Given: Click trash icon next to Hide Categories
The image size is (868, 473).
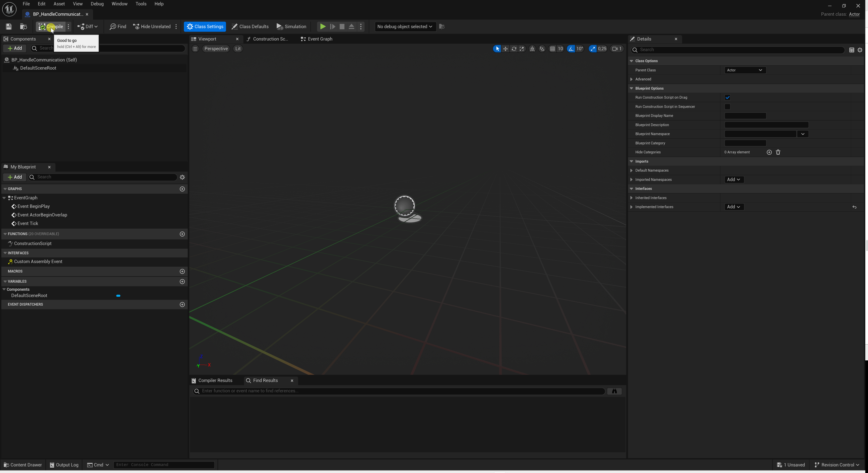Looking at the screenshot, I should click(x=778, y=152).
